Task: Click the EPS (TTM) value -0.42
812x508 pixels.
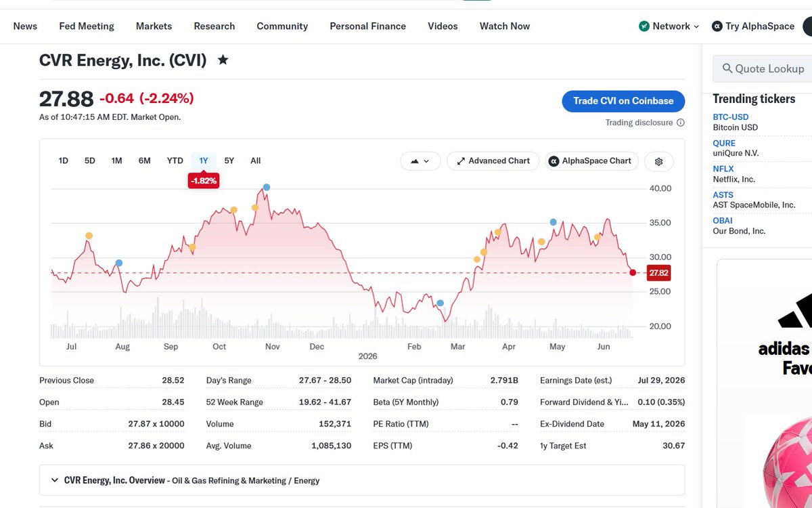Action: [x=507, y=446]
